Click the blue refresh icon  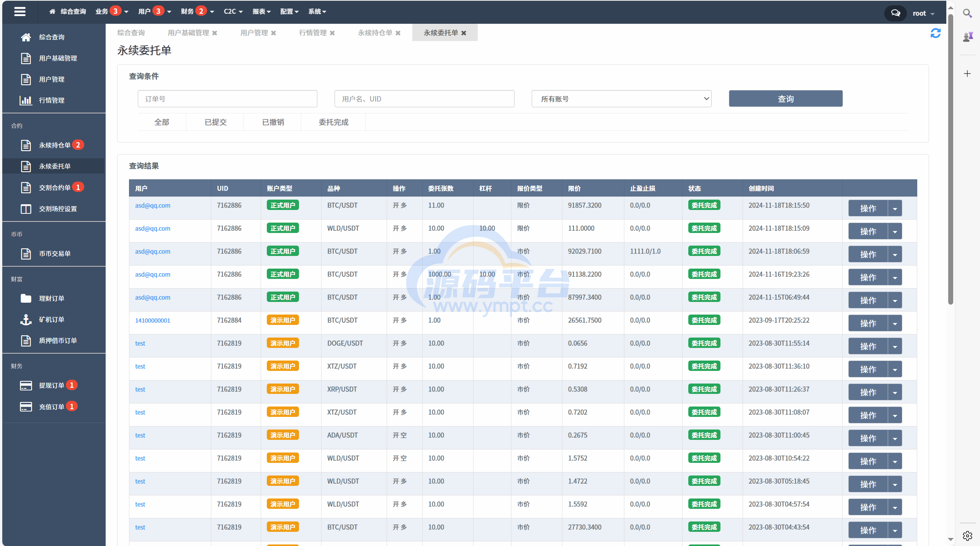935,33
